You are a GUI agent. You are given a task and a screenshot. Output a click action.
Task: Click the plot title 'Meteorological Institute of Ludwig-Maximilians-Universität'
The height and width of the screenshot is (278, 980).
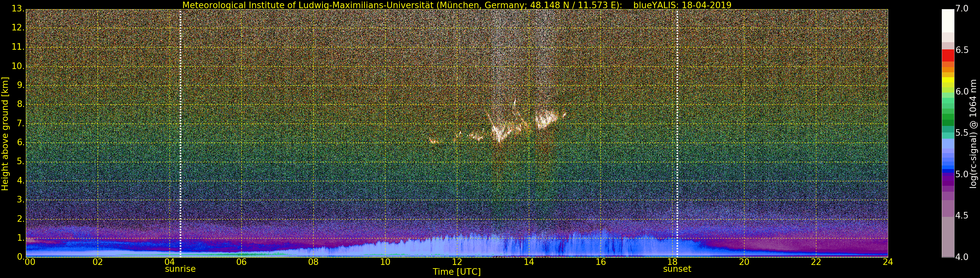point(308,5)
